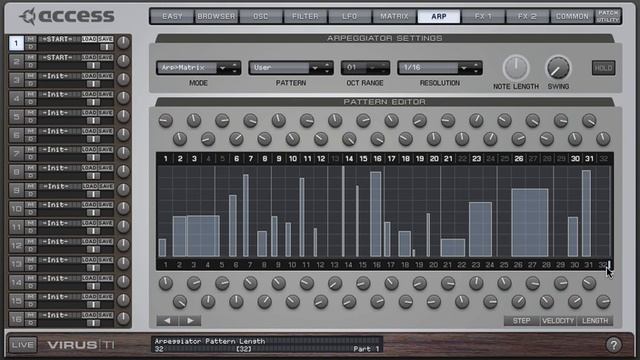The image size is (640, 360).
Task: Select the FX 2 tab
Action: click(527, 17)
